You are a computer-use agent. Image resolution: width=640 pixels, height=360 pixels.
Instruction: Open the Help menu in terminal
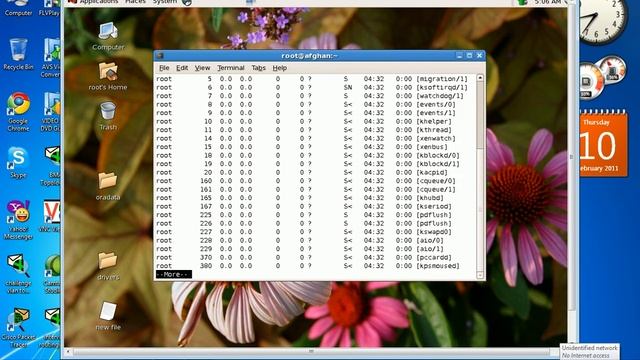point(280,68)
